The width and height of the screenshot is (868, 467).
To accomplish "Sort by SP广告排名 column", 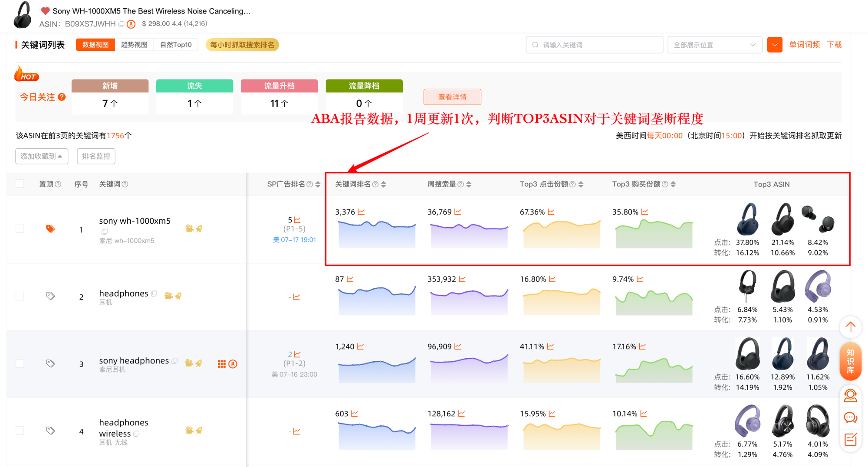I will click(318, 184).
